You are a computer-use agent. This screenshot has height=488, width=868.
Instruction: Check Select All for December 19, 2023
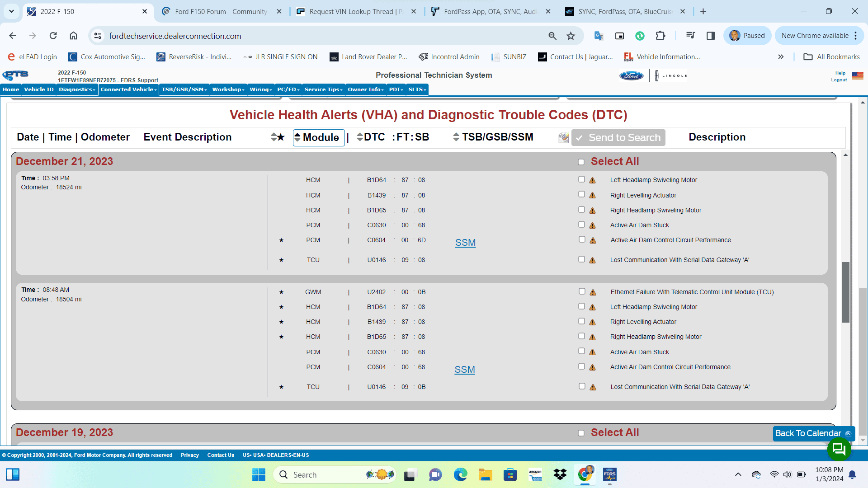click(581, 433)
